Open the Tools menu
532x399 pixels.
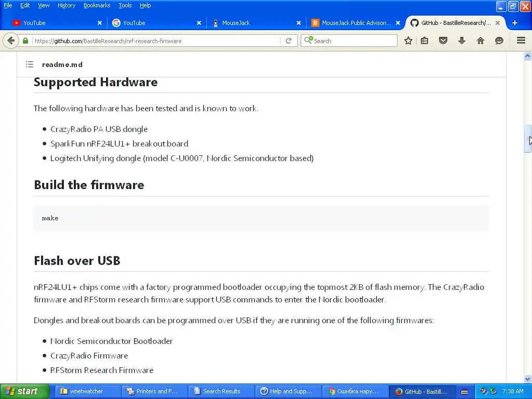click(125, 5)
